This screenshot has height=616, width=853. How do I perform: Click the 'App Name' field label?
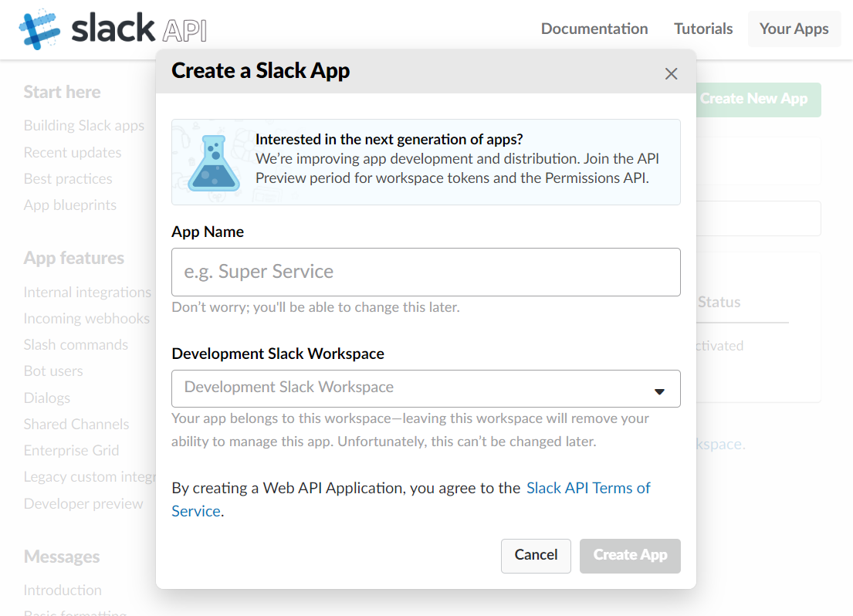(x=208, y=232)
